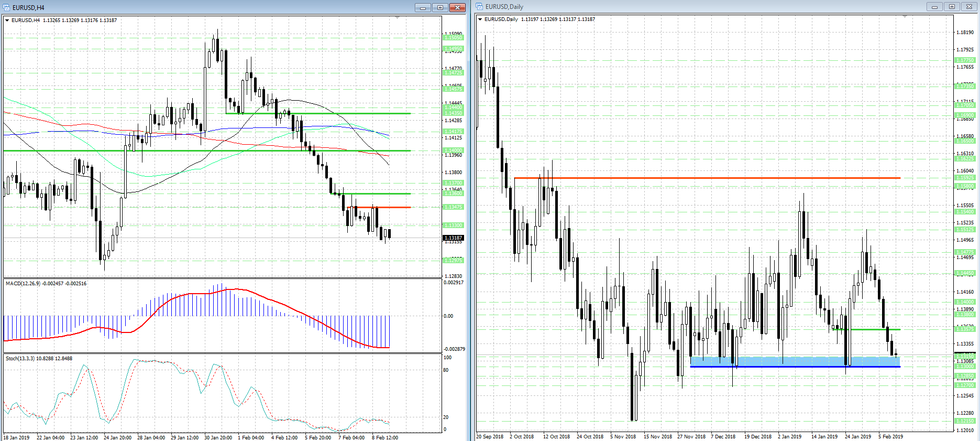
Task: Click the 30 Jan 20:00 time label
Action: click(x=218, y=438)
